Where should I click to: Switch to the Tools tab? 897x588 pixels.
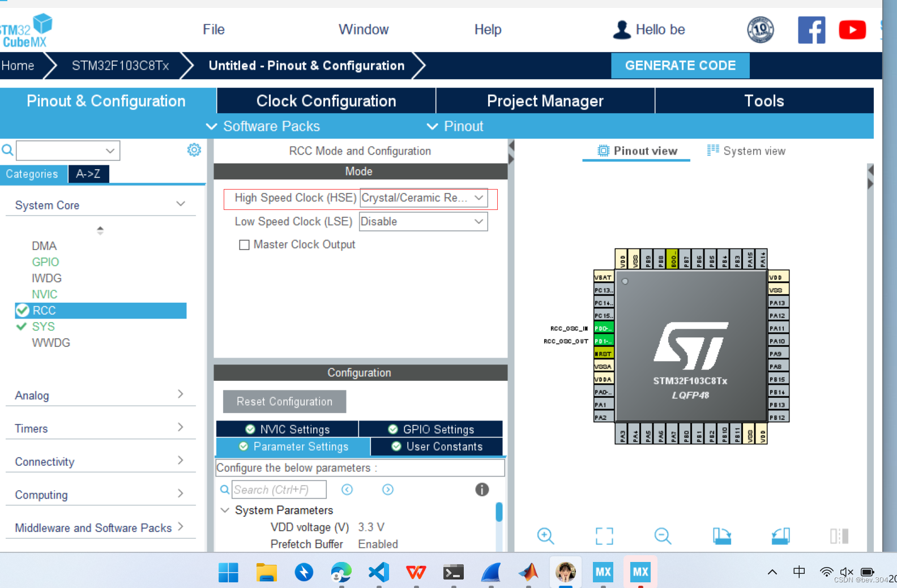[x=764, y=101]
